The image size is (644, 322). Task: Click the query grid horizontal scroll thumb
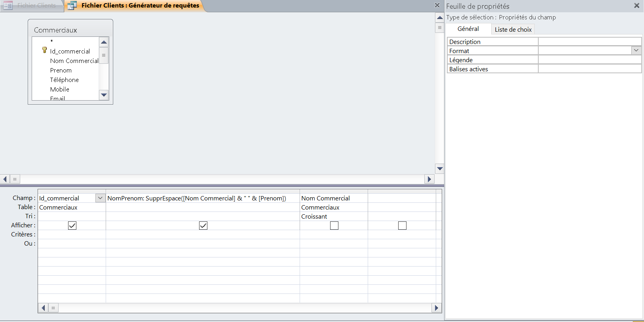click(x=53, y=308)
